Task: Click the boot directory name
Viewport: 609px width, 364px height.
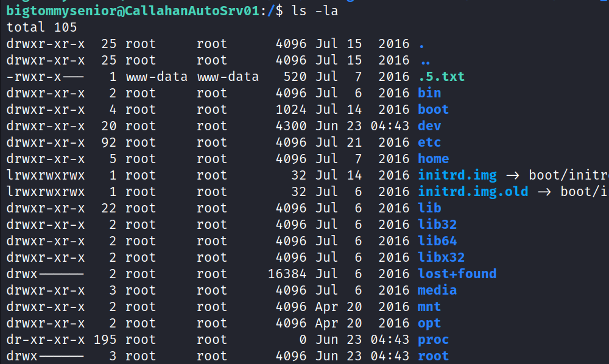Action: point(433,110)
